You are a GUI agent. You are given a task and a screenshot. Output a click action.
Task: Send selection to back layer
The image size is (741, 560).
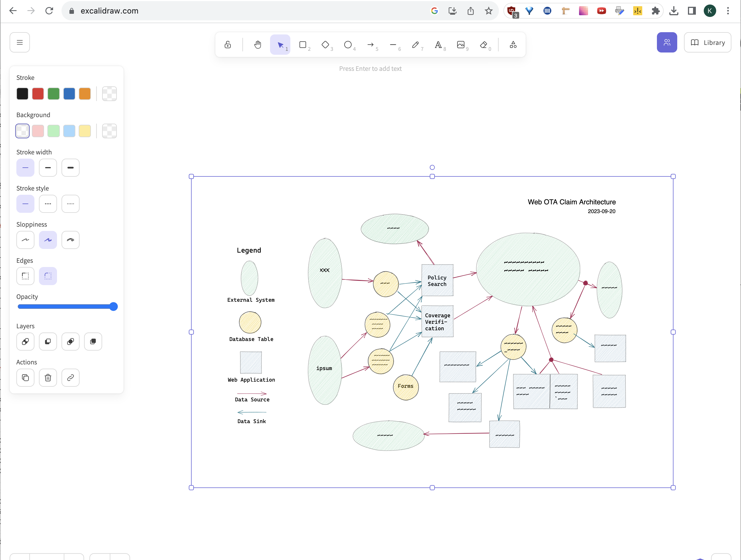25,342
